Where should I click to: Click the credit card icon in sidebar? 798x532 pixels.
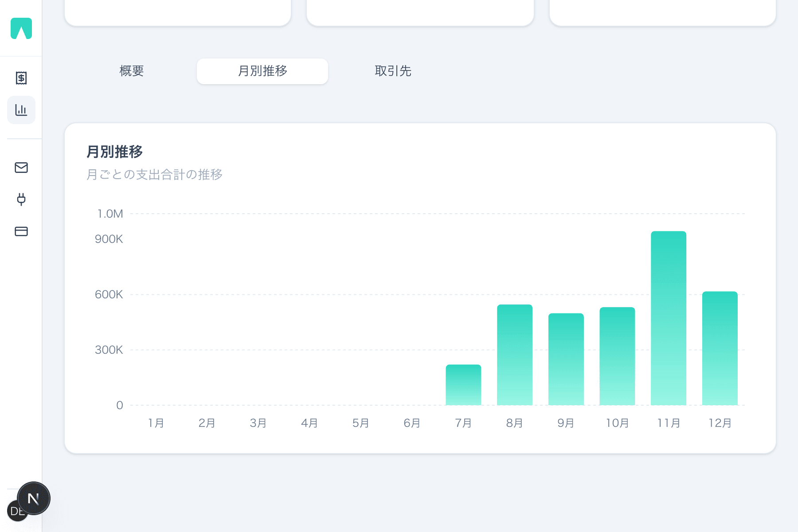tap(21, 231)
